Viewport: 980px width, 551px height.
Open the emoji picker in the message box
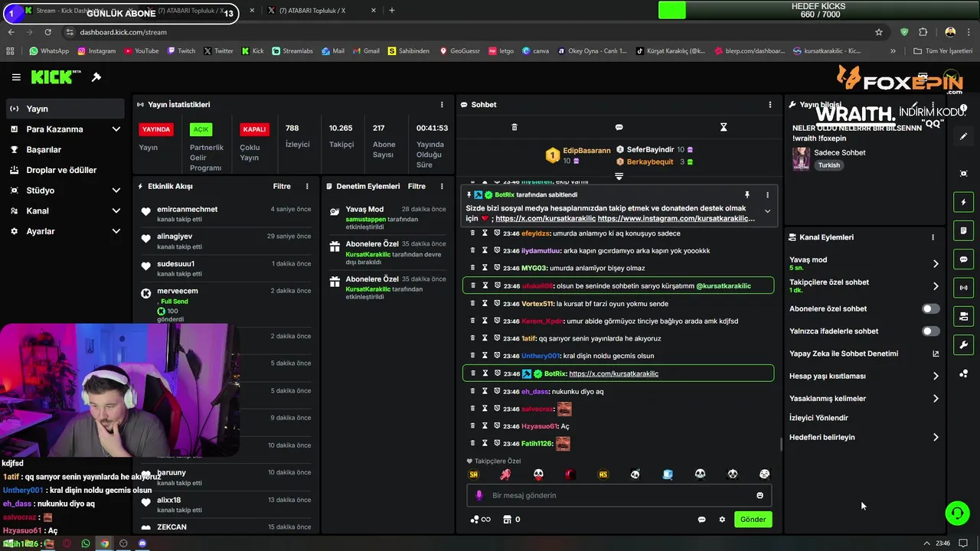pos(759,495)
